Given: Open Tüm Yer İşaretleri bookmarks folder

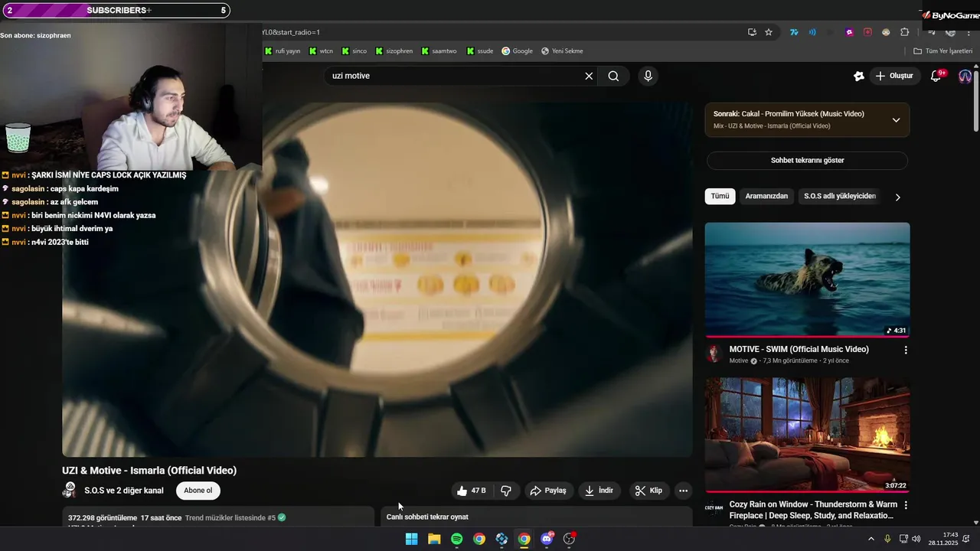Looking at the screenshot, I should coord(943,51).
